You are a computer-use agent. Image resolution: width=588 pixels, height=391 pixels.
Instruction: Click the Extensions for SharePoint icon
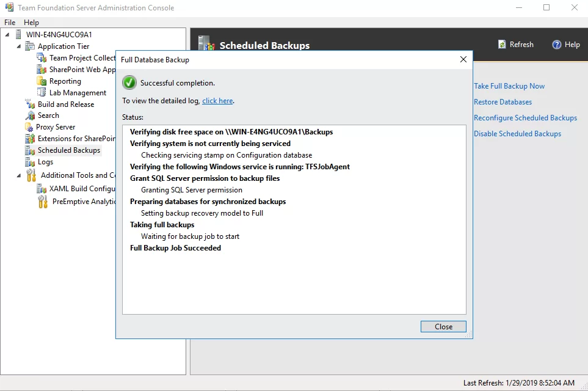click(30, 139)
